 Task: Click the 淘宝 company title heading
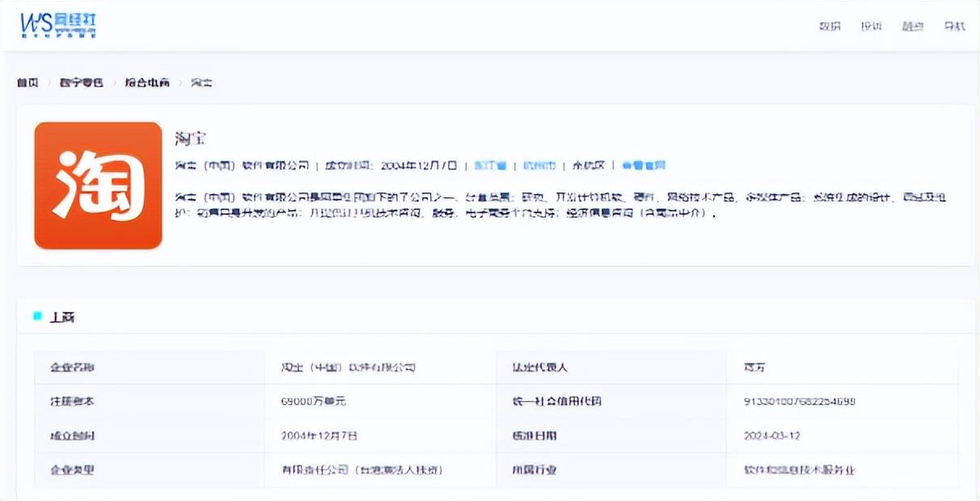pos(190,138)
